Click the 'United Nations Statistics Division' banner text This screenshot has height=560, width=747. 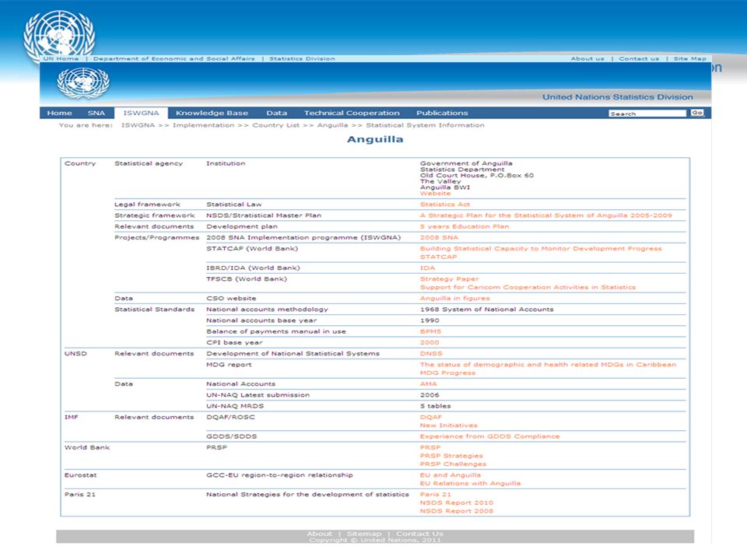617,97
